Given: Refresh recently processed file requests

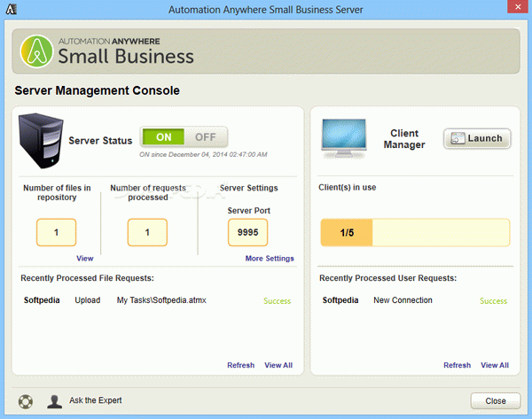Looking at the screenshot, I should [241, 365].
